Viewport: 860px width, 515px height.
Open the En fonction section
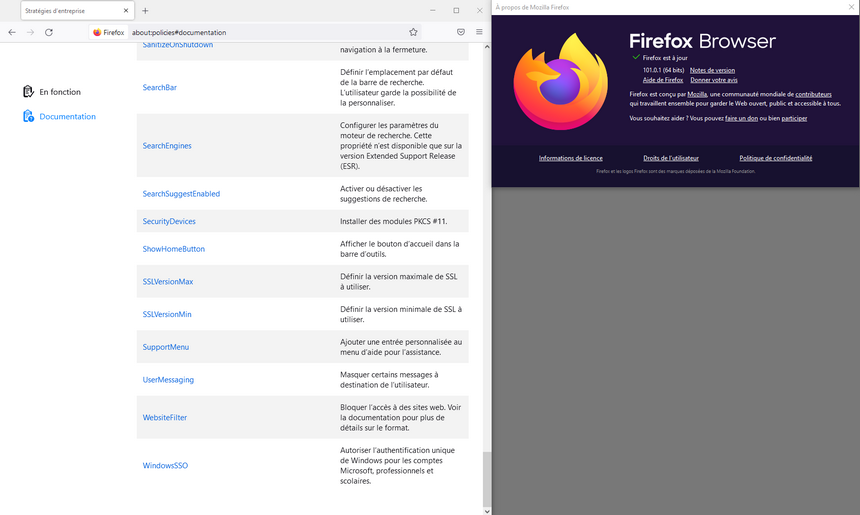(x=60, y=92)
